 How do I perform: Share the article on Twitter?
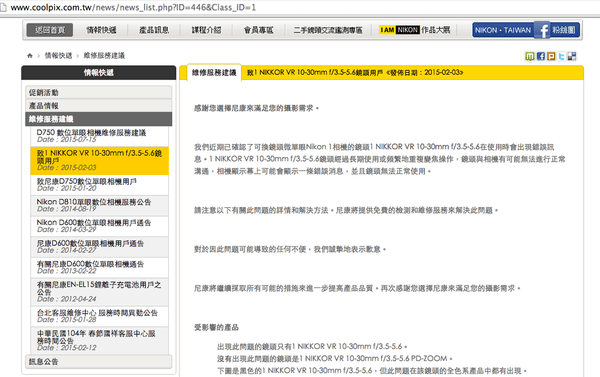(x=561, y=56)
